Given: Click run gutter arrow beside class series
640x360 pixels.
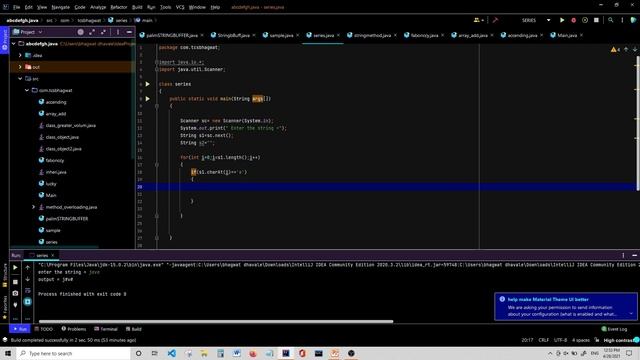Looking at the screenshot, I should point(148,84).
